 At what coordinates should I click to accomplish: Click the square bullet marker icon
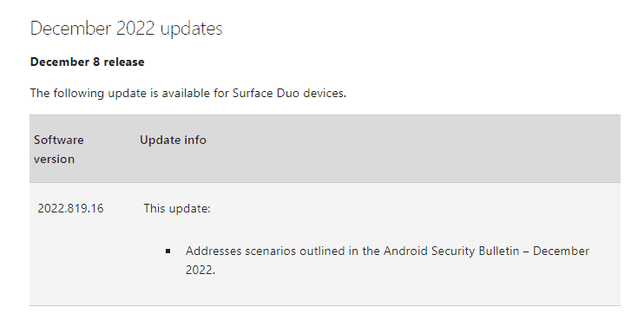(x=168, y=251)
